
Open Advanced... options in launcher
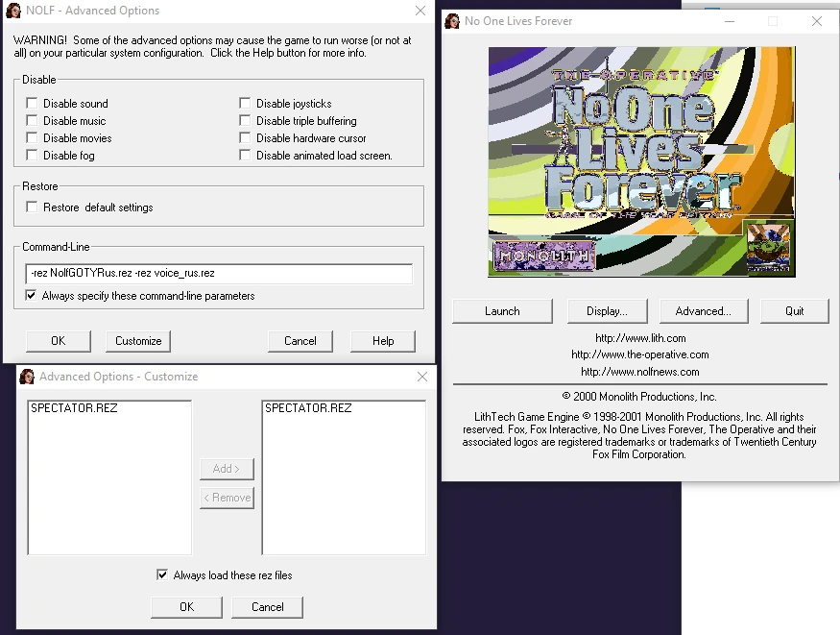click(x=704, y=311)
